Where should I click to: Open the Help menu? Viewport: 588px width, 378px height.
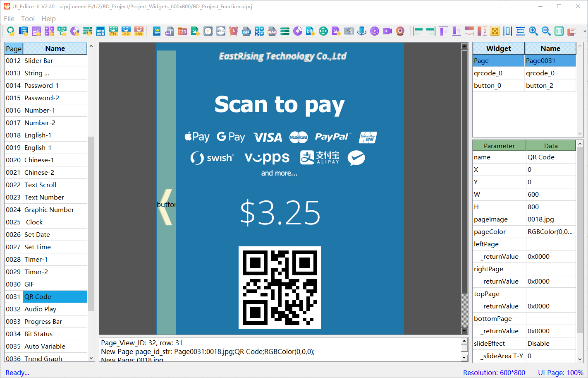[48, 19]
